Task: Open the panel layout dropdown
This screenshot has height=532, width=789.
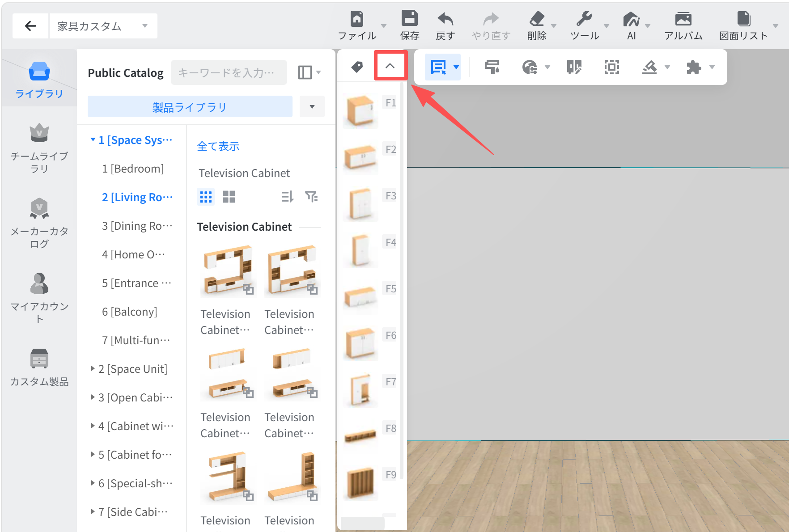Action: [310, 72]
